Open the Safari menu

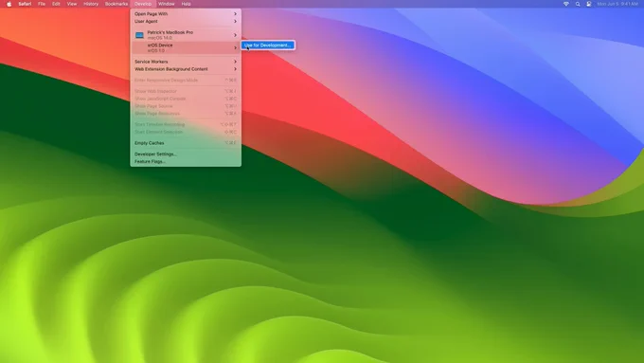[x=25, y=4]
